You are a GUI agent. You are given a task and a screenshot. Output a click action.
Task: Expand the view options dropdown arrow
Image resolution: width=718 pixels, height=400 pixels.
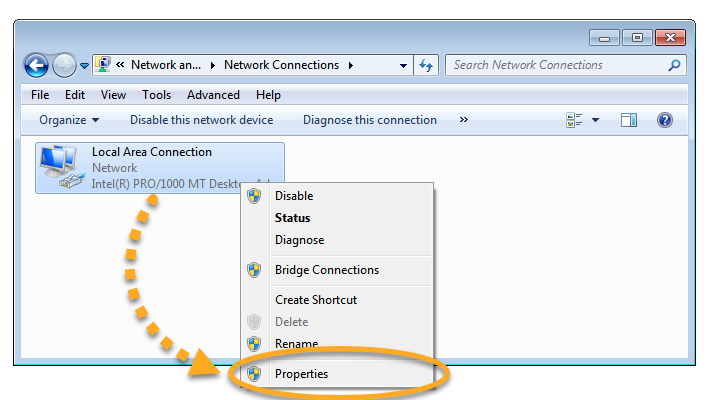(595, 120)
